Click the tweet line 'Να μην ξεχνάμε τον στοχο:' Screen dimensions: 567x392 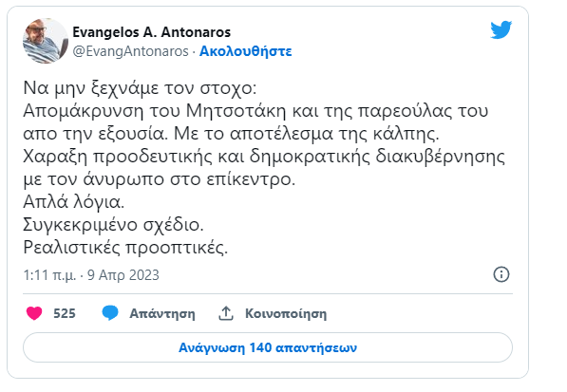click(x=140, y=88)
